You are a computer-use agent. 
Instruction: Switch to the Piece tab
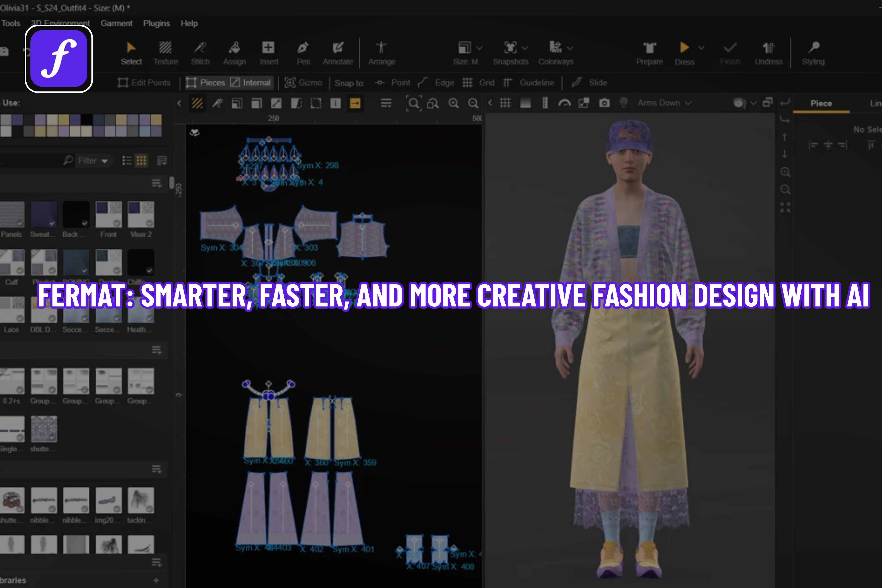tap(821, 103)
